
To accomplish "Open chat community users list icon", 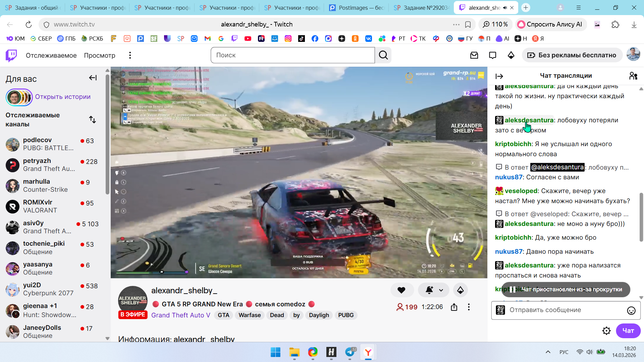I will point(633,76).
